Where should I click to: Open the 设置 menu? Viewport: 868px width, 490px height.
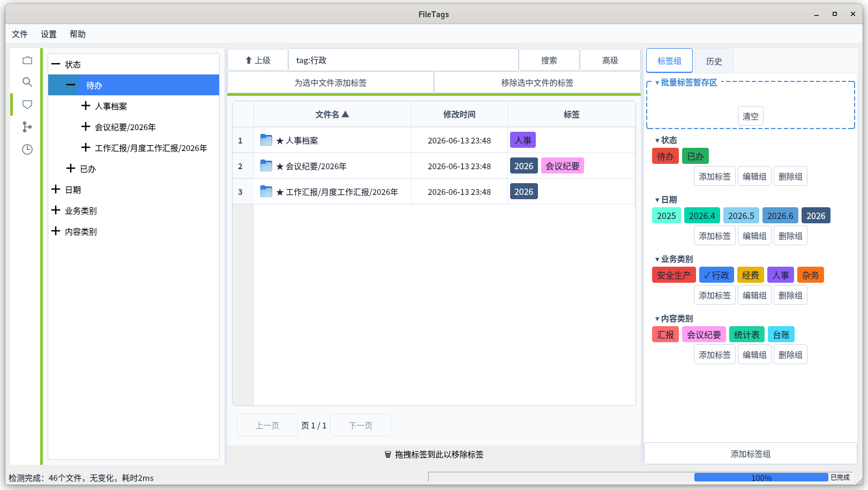(x=49, y=34)
